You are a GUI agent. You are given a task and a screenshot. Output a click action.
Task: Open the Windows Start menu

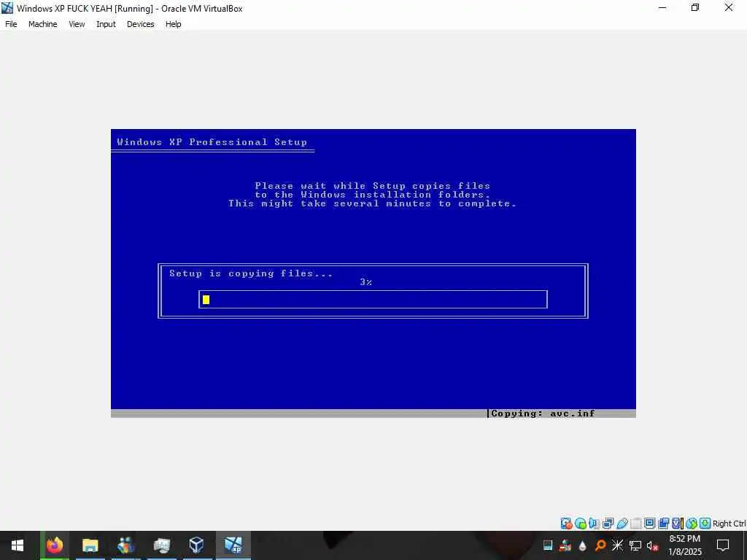pos(18,545)
